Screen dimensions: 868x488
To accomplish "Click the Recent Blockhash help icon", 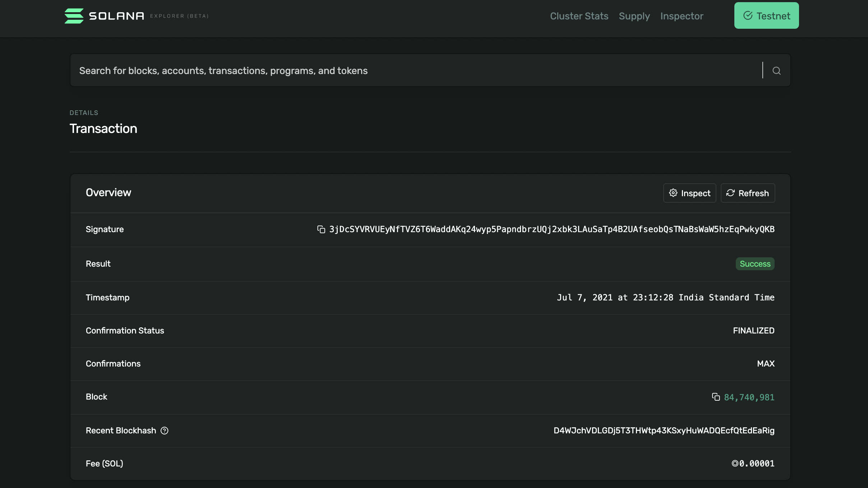I will tap(164, 431).
